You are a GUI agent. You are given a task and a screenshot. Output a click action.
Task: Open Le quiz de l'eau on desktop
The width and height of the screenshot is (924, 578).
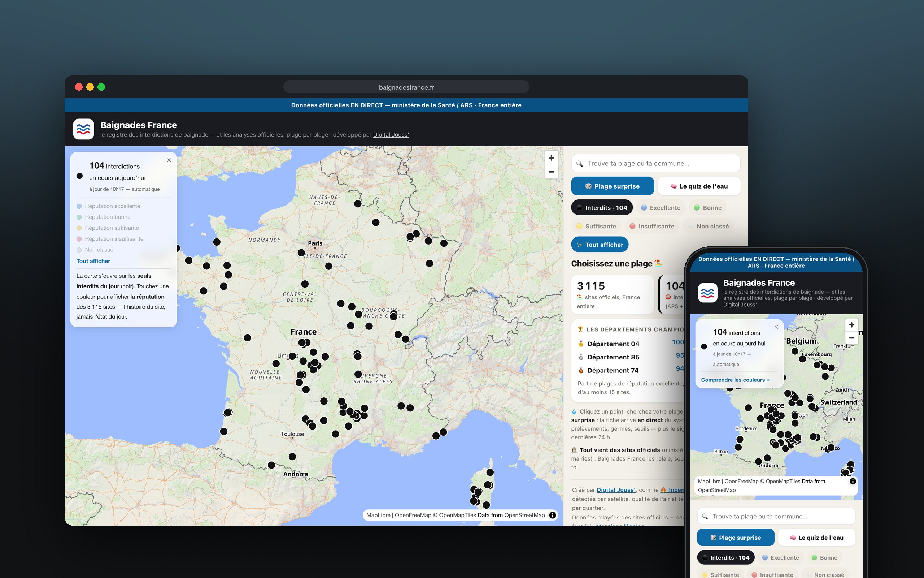699,186
